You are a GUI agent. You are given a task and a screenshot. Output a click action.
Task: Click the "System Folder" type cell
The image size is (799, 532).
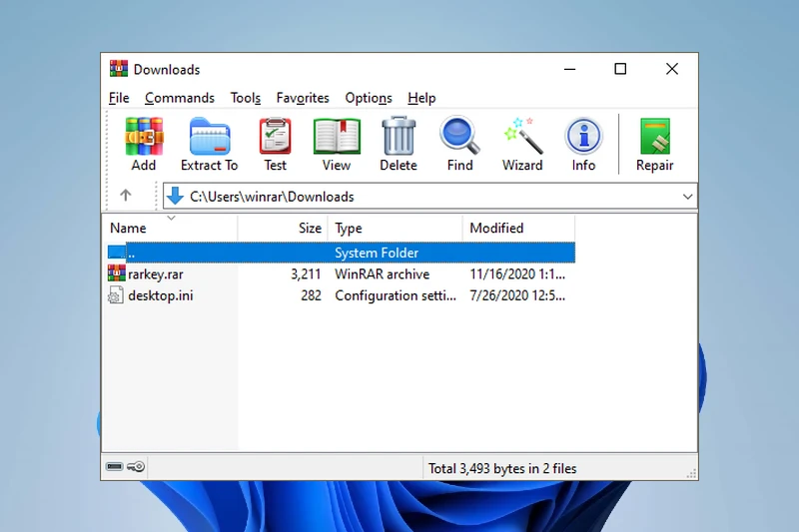pyautogui.click(x=377, y=253)
